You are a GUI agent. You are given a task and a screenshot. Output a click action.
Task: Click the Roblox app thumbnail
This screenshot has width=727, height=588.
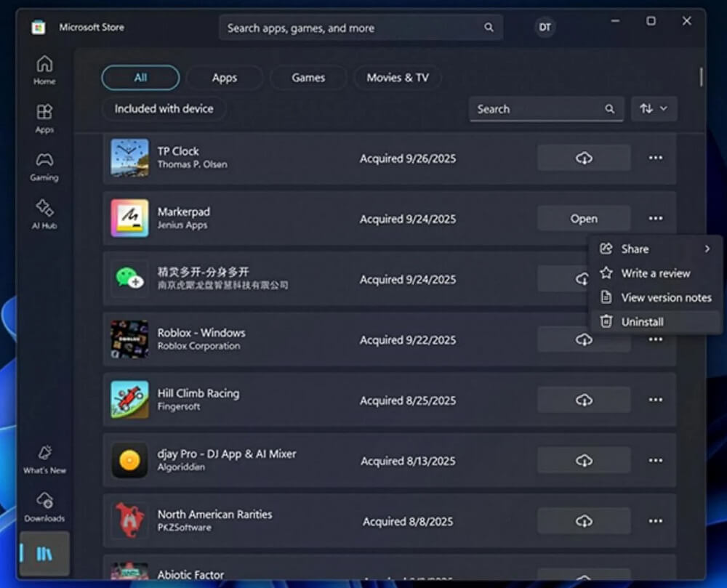click(x=129, y=339)
